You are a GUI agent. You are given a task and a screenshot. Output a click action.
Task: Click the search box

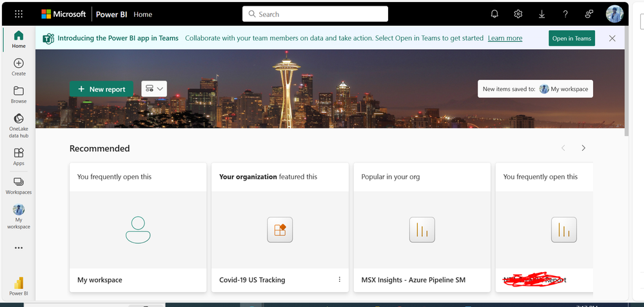pos(315,14)
